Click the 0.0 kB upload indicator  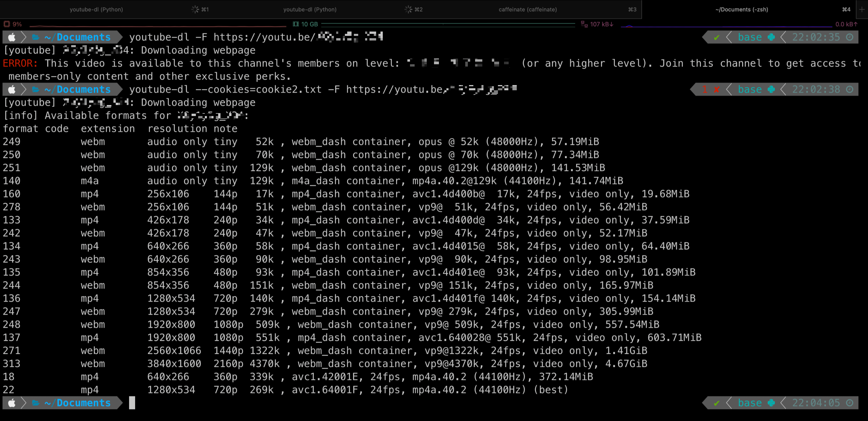846,24
